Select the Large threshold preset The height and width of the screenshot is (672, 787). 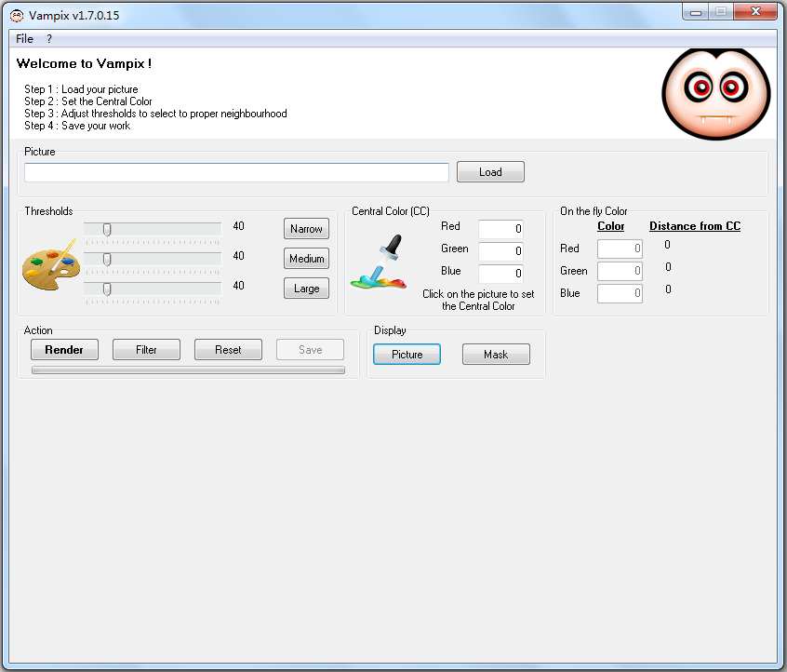(306, 289)
